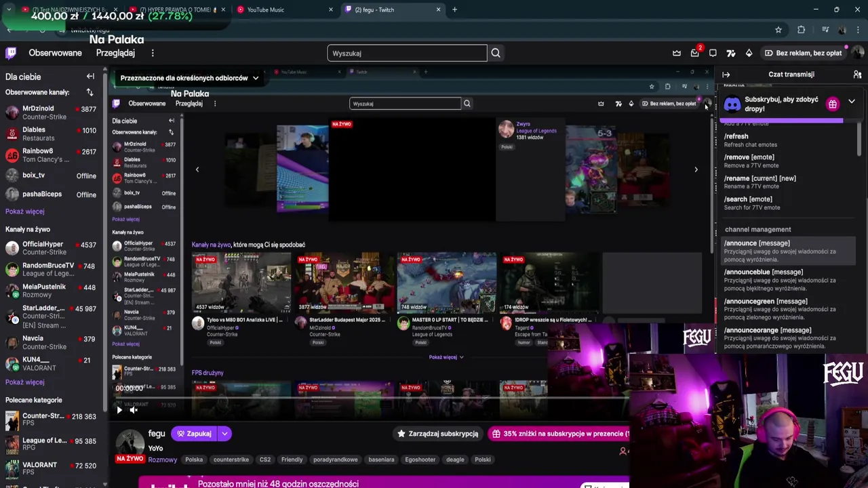Open the VALORANT recommended category
The image size is (868, 488).
tap(51, 469)
